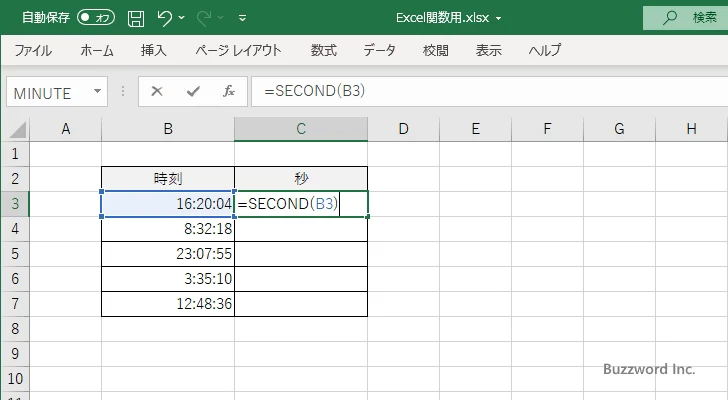728x400 pixels.
Task: Click the 検索 search box
Action: [685, 18]
